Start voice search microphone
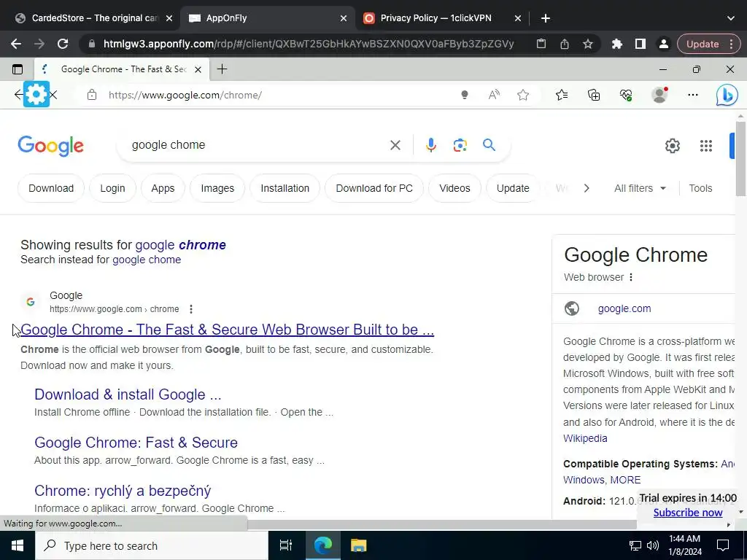The height and width of the screenshot is (560, 747). [x=430, y=145]
